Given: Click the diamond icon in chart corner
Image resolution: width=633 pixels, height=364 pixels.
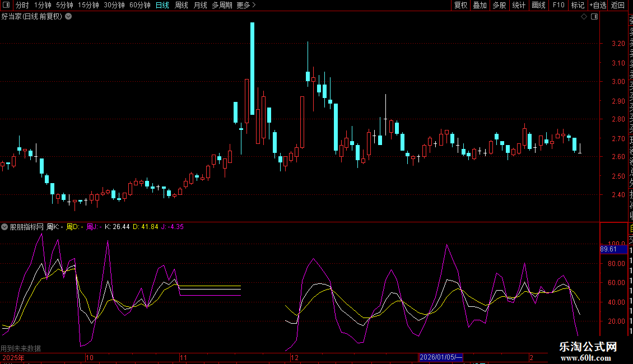Looking at the screenshot, I should (x=584, y=17).
